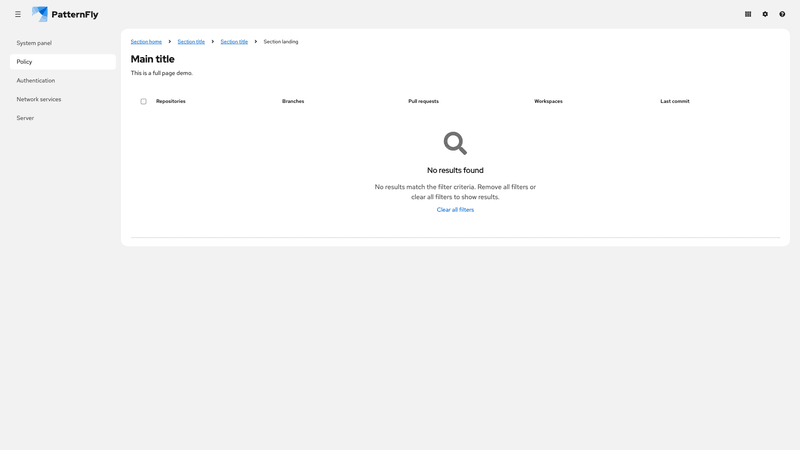Viewport: 800px width, 450px height.
Task: Click the Repositories column header
Action: pyautogui.click(x=171, y=101)
